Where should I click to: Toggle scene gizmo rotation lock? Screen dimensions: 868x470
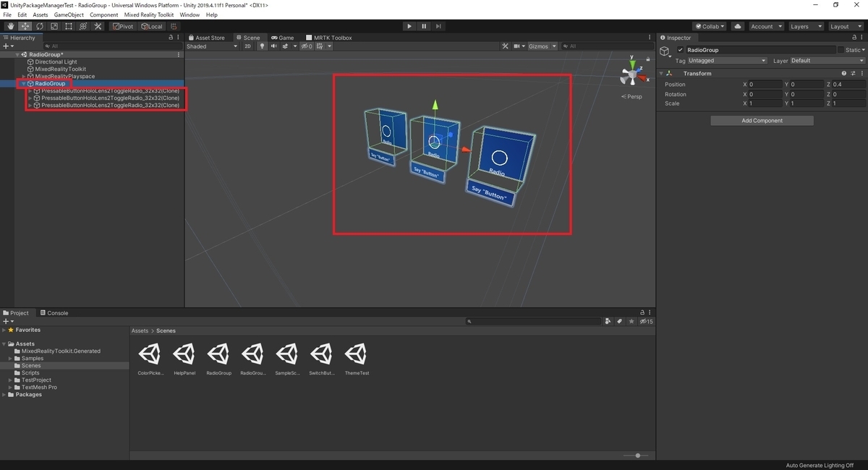click(647, 59)
